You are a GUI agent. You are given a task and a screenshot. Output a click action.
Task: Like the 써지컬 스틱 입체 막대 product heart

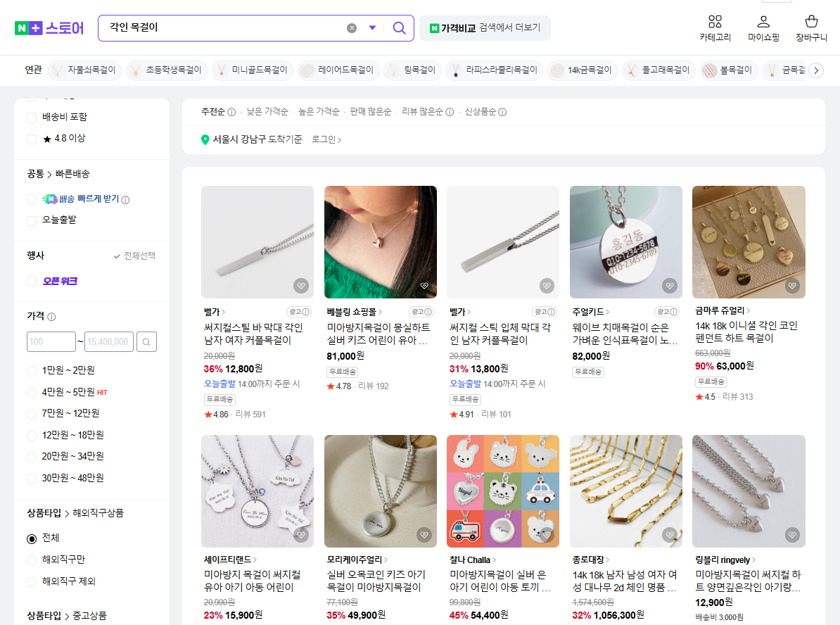tap(547, 286)
